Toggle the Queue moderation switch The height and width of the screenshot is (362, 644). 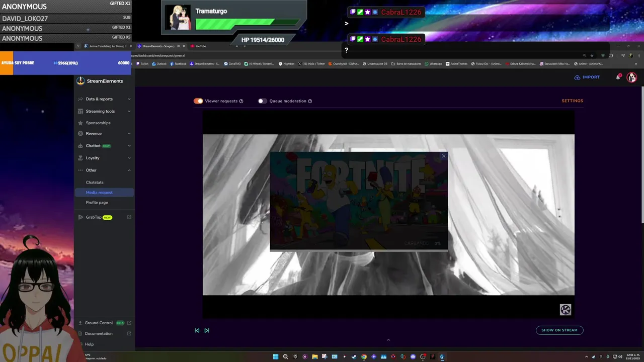[262, 101]
